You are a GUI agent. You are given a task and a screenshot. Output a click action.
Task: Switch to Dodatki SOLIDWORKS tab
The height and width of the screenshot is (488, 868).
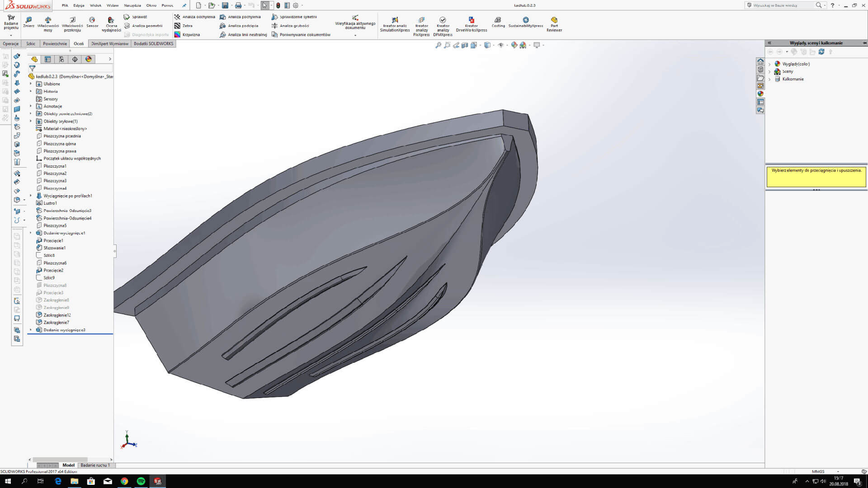(x=153, y=44)
